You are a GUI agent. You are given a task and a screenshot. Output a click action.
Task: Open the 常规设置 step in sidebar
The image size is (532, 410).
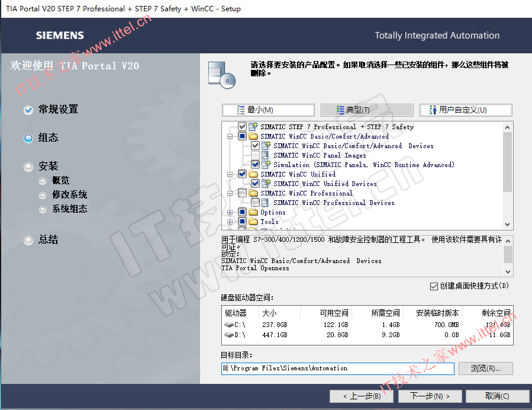(51, 110)
